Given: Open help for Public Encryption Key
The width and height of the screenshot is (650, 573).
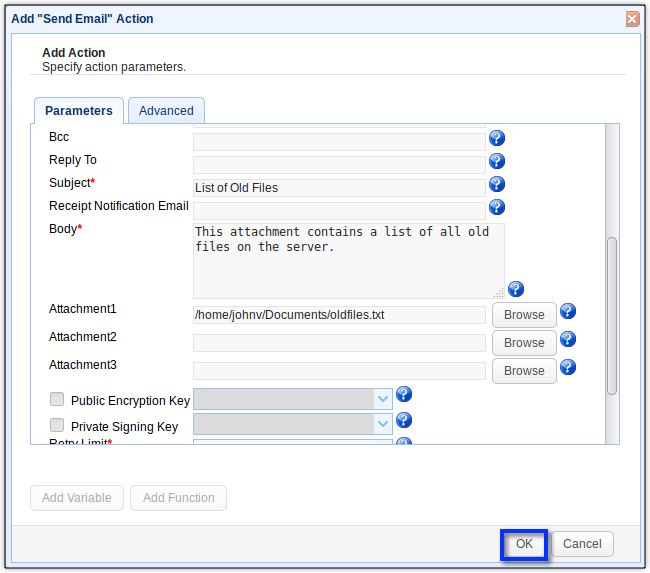Looking at the screenshot, I should click(404, 395).
